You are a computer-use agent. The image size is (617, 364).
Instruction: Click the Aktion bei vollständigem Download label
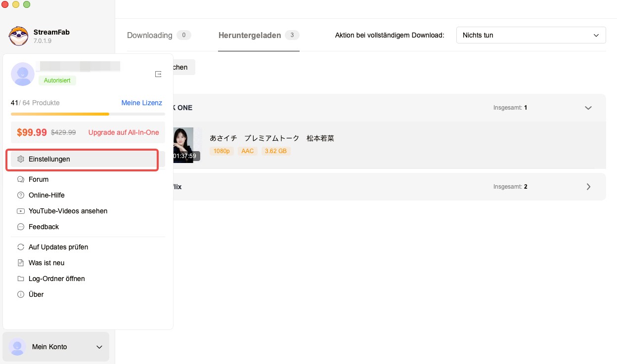[x=390, y=35]
